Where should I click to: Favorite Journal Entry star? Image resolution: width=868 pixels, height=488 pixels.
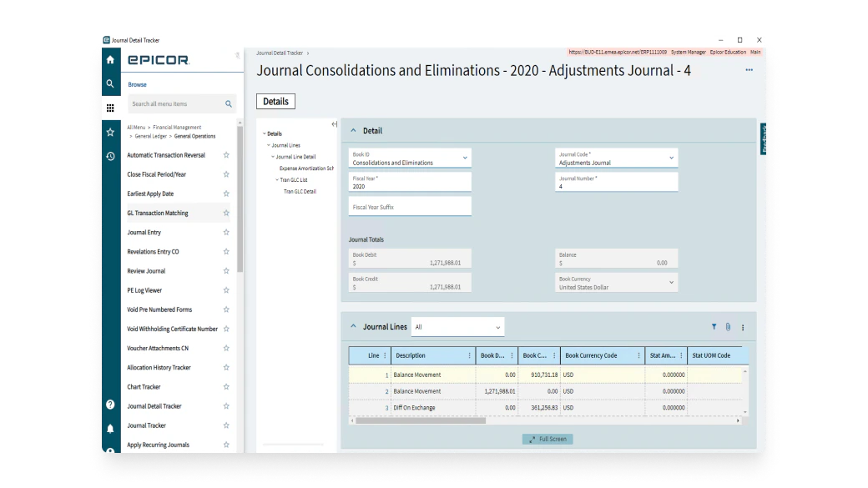pyautogui.click(x=226, y=233)
